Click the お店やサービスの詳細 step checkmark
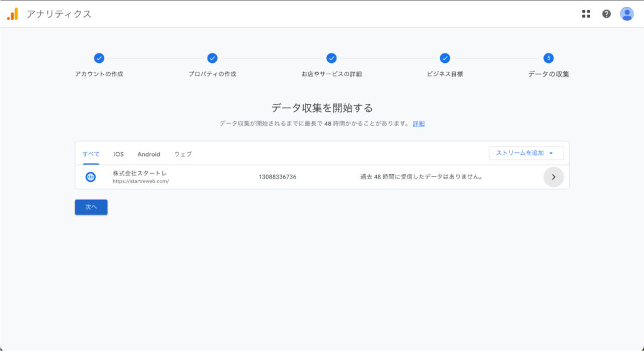The height and width of the screenshot is (351, 644). pyautogui.click(x=331, y=58)
